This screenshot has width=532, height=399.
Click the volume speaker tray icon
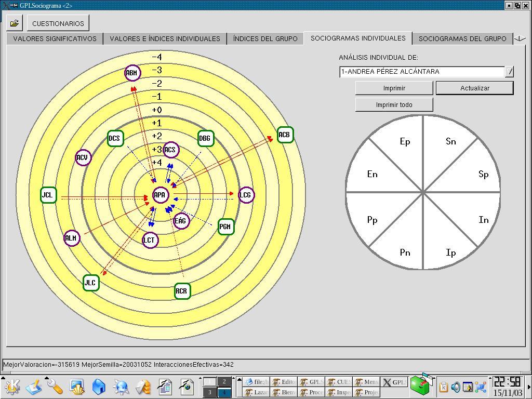tap(456, 387)
